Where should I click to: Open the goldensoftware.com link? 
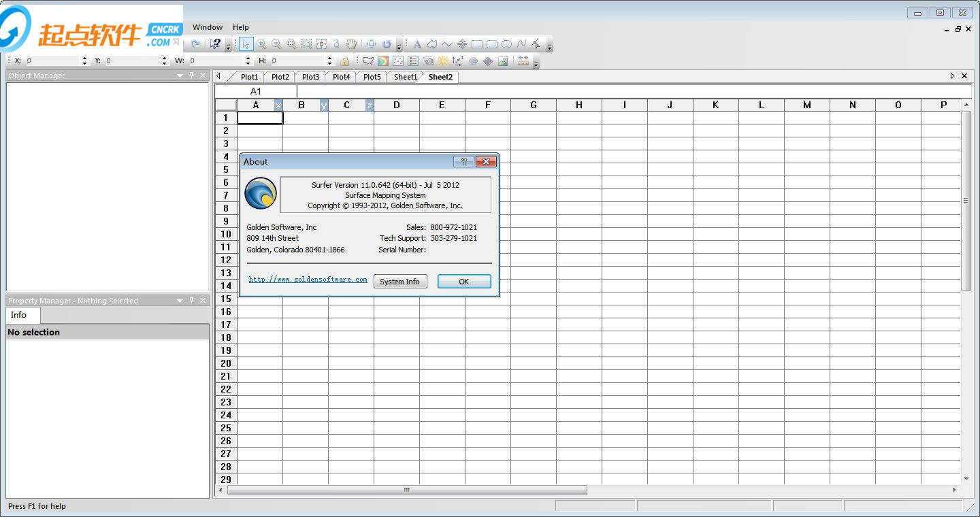(x=308, y=280)
